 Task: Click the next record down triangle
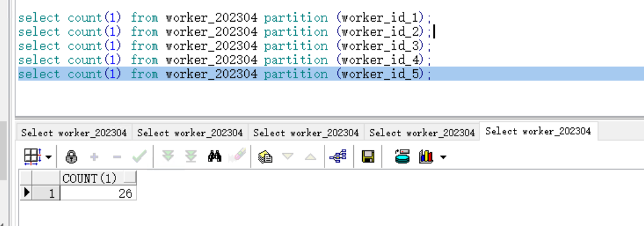pos(288,156)
